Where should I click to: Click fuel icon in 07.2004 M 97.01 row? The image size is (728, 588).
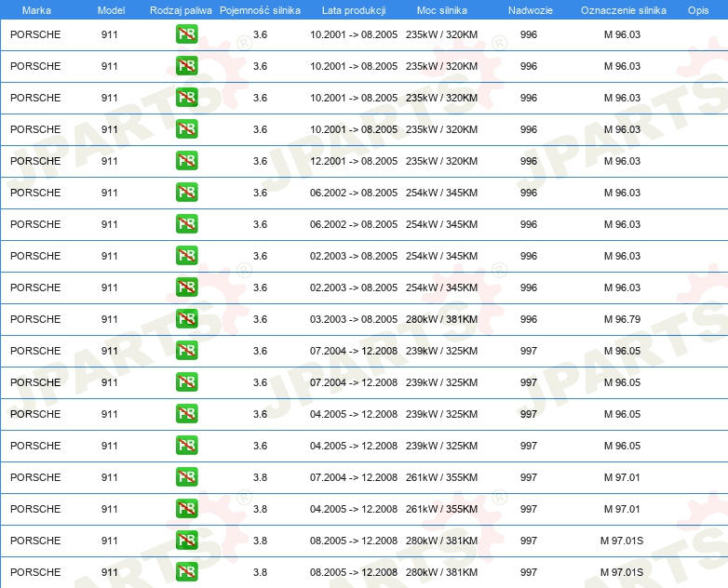[x=186, y=477]
